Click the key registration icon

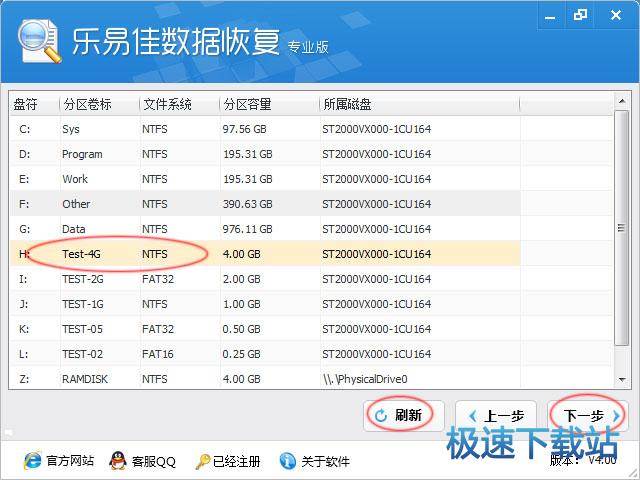click(x=202, y=461)
